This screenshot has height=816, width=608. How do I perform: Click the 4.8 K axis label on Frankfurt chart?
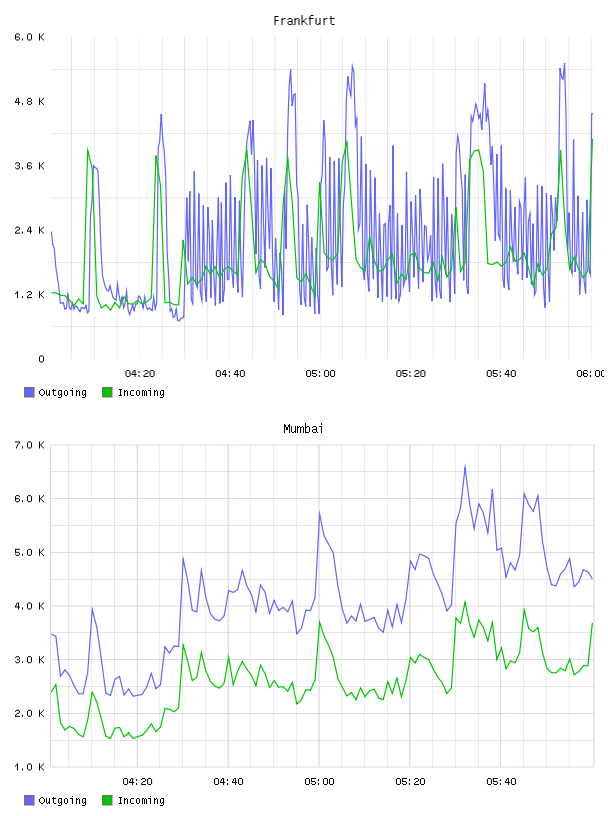click(x=30, y=101)
